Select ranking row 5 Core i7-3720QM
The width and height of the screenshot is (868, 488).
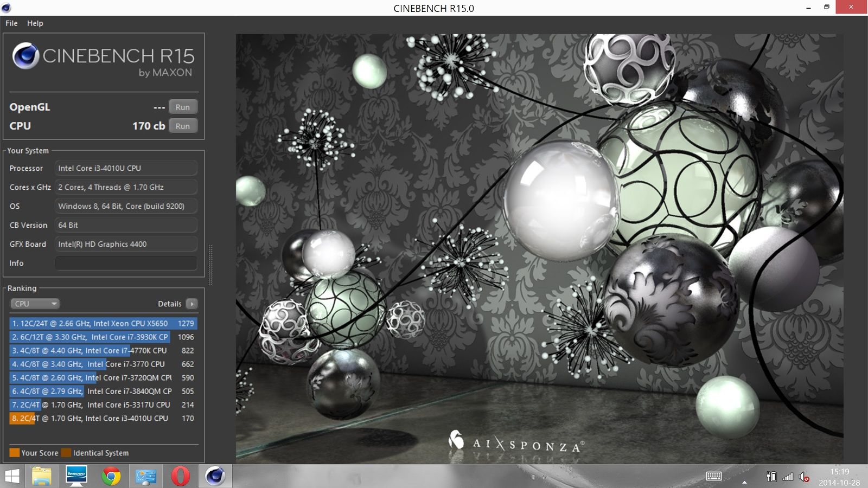click(103, 377)
